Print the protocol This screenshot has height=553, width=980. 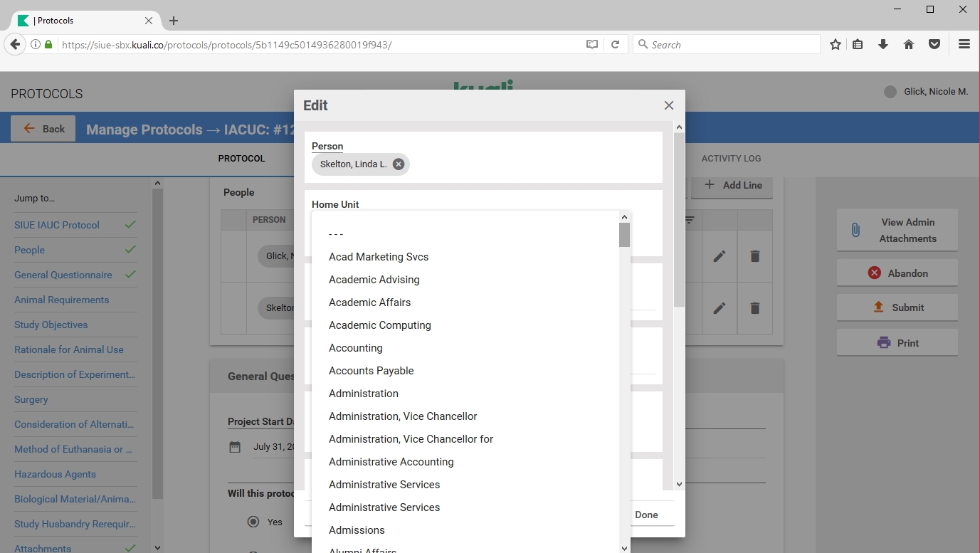[x=897, y=342]
